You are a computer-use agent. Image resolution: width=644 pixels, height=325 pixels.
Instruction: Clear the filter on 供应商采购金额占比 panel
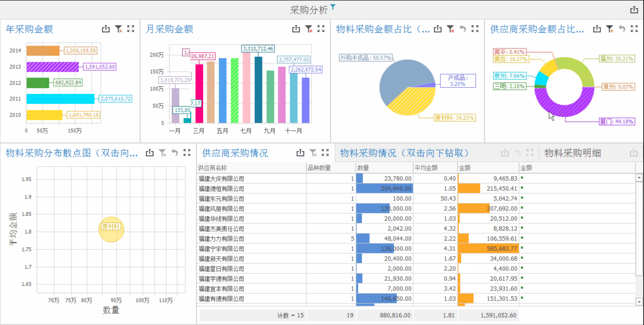609,29
